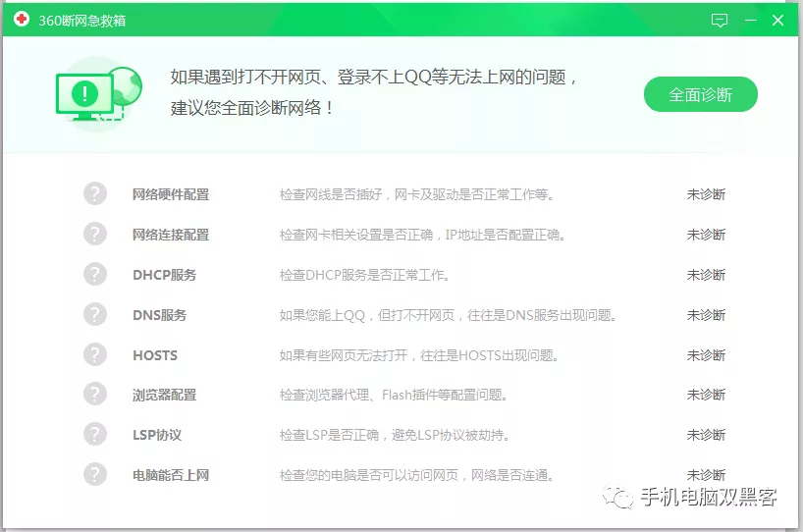Click question mark icon beside 网络连接配置
Viewport: 803px width, 532px height.
[95, 234]
